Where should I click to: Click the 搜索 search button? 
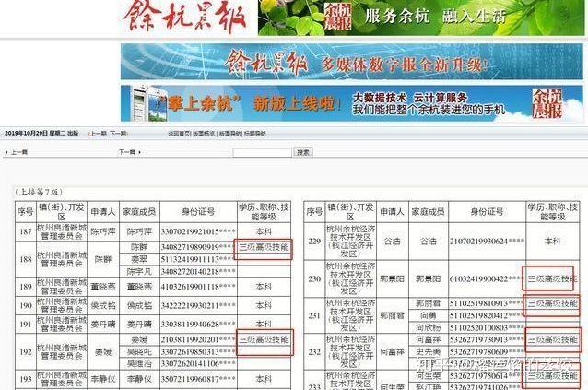303,152
